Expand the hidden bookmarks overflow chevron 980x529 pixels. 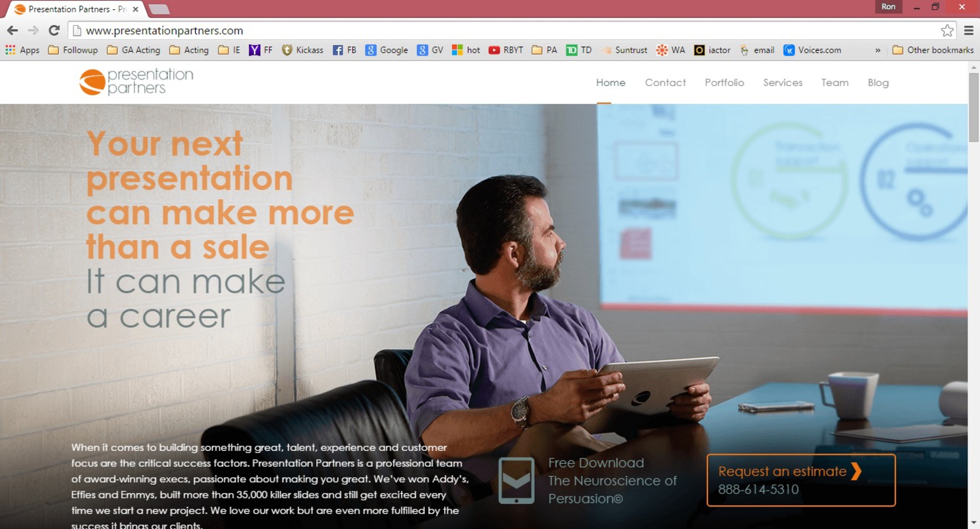[877, 50]
